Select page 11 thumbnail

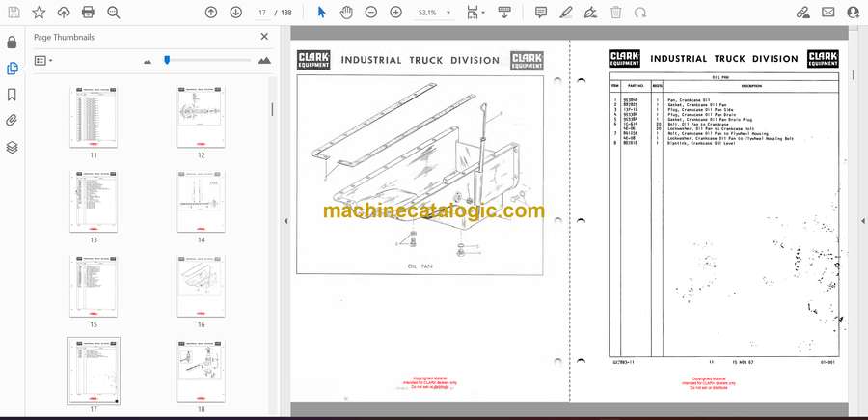[x=94, y=117]
